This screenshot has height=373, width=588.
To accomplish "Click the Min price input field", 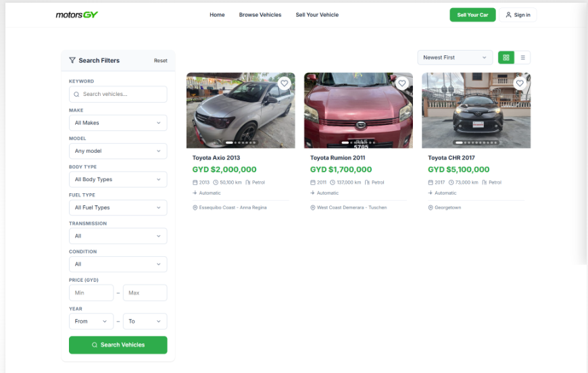I will coord(91,293).
